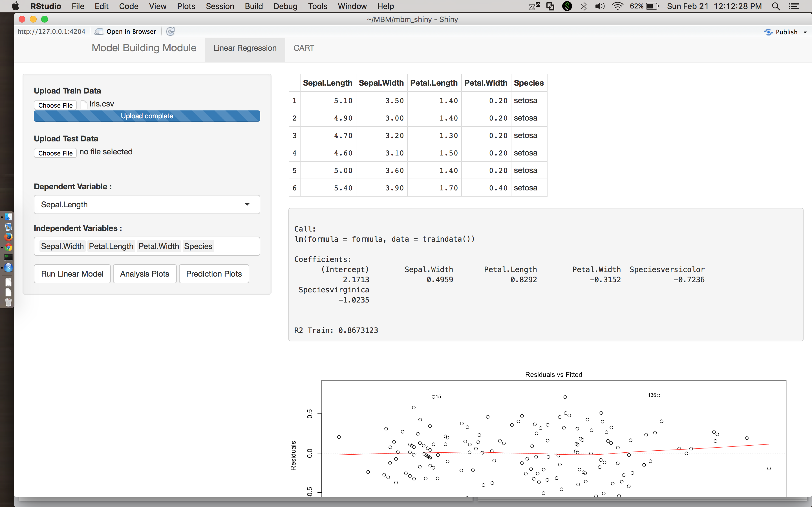Open Chrome from the dock
This screenshot has width=812, height=507.
tap(8, 248)
